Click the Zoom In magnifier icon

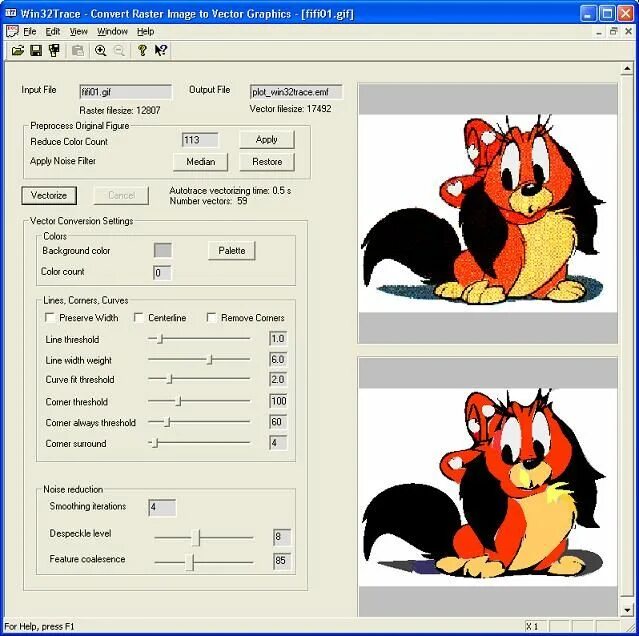pyautogui.click(x=100, y=51)
